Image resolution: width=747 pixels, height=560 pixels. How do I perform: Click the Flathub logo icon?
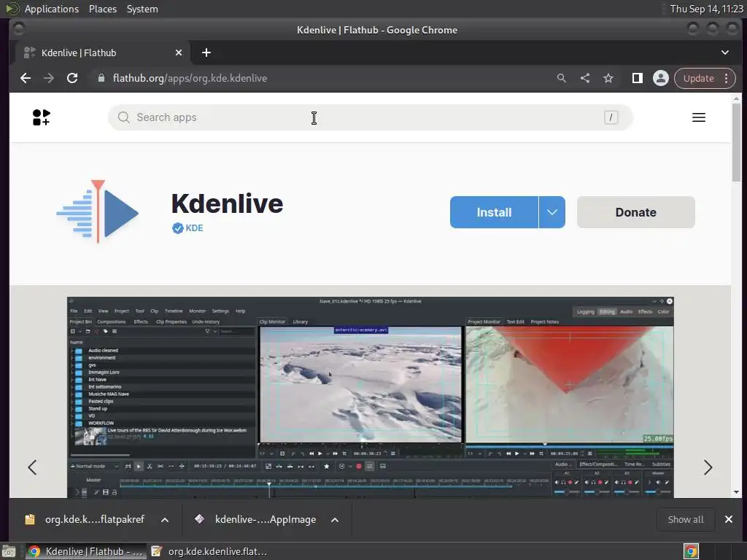point(42,117)
